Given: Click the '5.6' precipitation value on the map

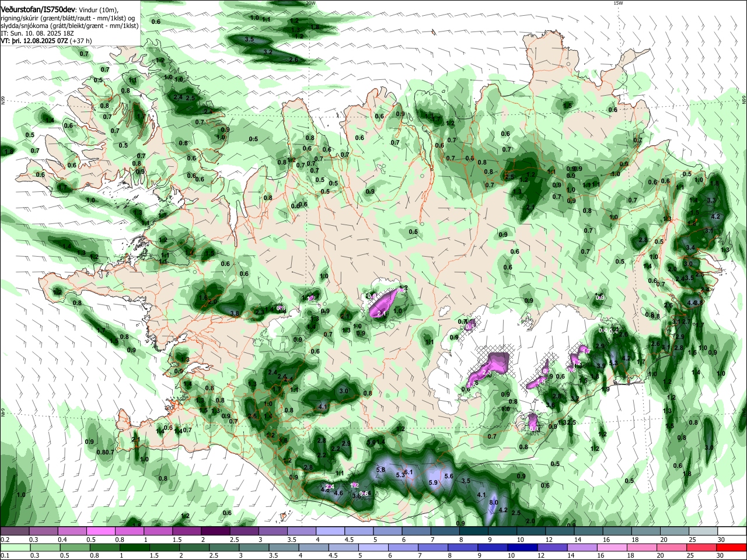Looking at the screenshot, I should pyautogui.click(x=449, y=476).
